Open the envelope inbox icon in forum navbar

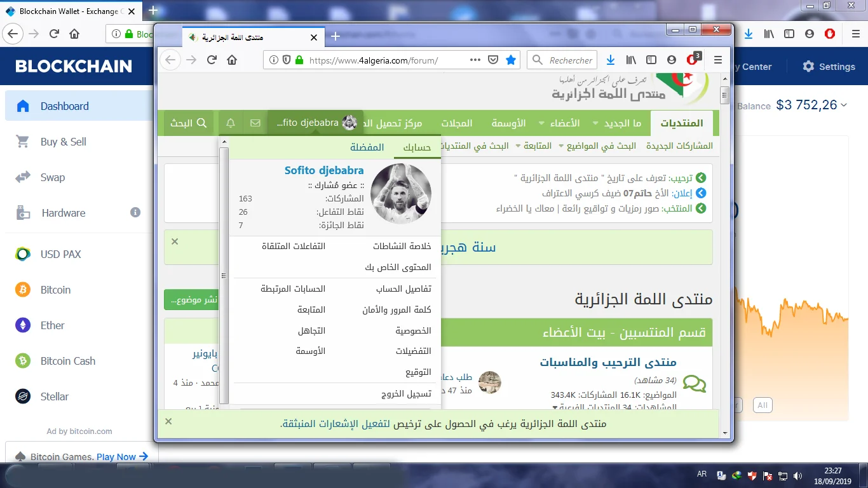coord(255,123)
